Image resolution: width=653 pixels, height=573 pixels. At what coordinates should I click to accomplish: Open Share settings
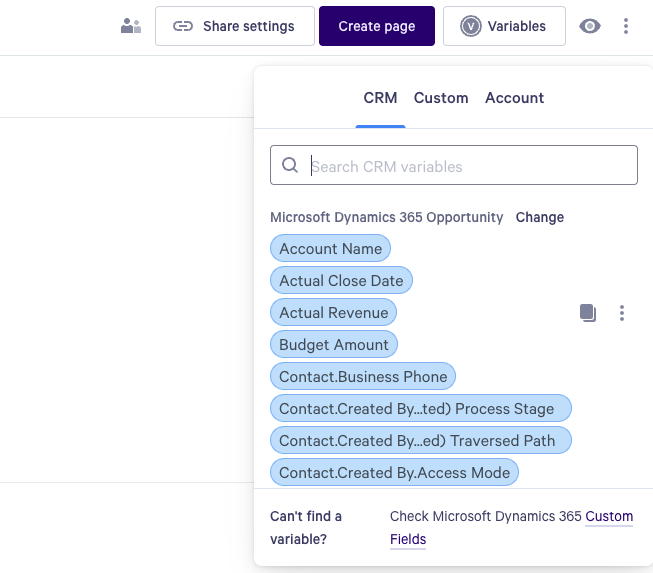tap(234, 26)
